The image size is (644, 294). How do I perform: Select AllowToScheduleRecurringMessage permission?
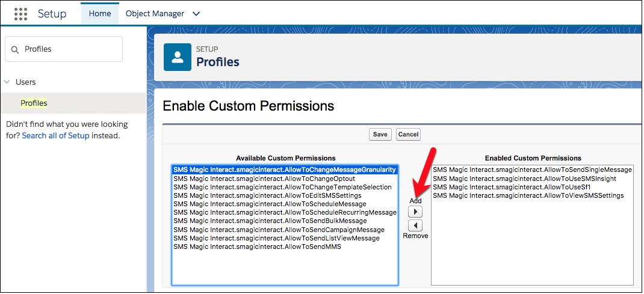pyautogui.click(x=284, y=212)
